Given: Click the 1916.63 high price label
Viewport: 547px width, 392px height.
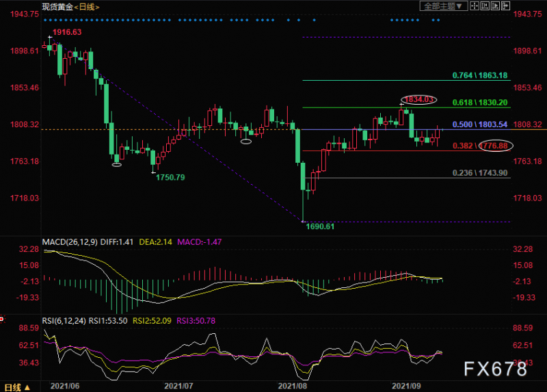Looking at the screenshot, I should tap(67, 32).
